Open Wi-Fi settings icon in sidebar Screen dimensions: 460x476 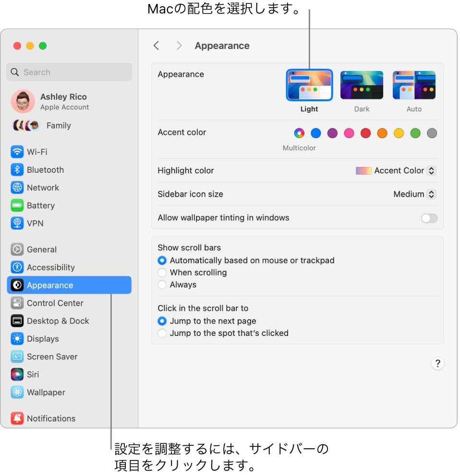(17, 152)
